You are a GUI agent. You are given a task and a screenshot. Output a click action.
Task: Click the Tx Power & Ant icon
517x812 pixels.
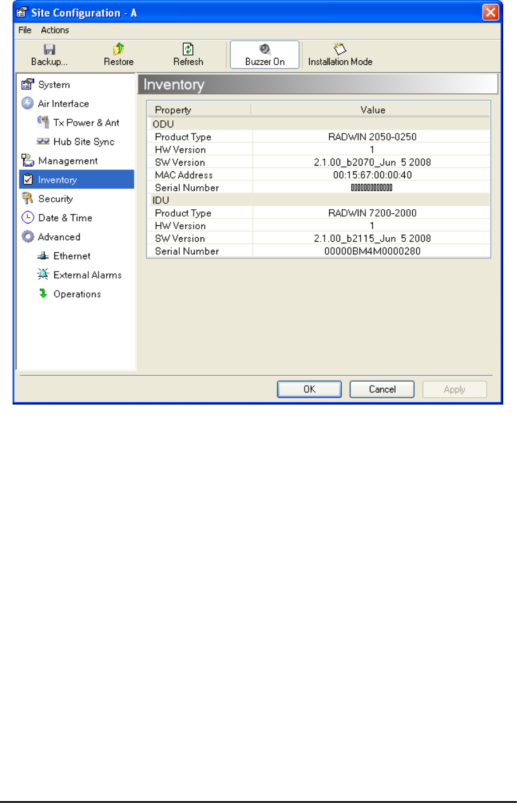(x=43, y=121)
